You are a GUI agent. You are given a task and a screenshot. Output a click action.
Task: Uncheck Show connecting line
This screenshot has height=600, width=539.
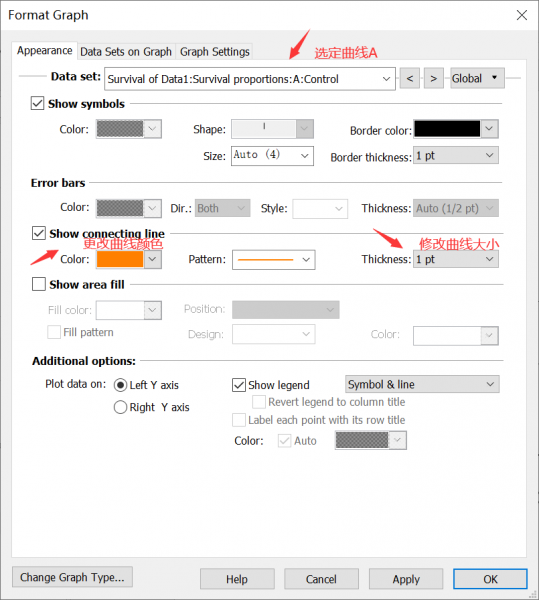coord(39,233)
